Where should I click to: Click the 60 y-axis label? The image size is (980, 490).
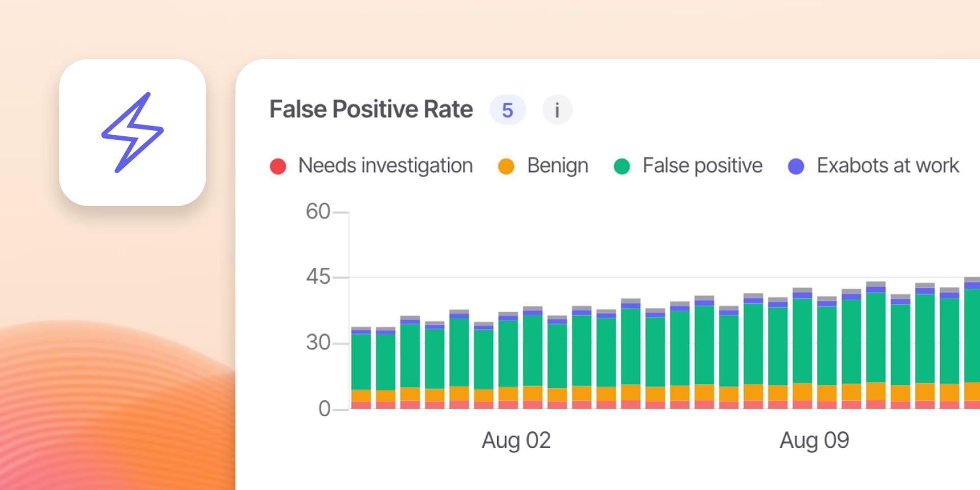tap(318, 212)
